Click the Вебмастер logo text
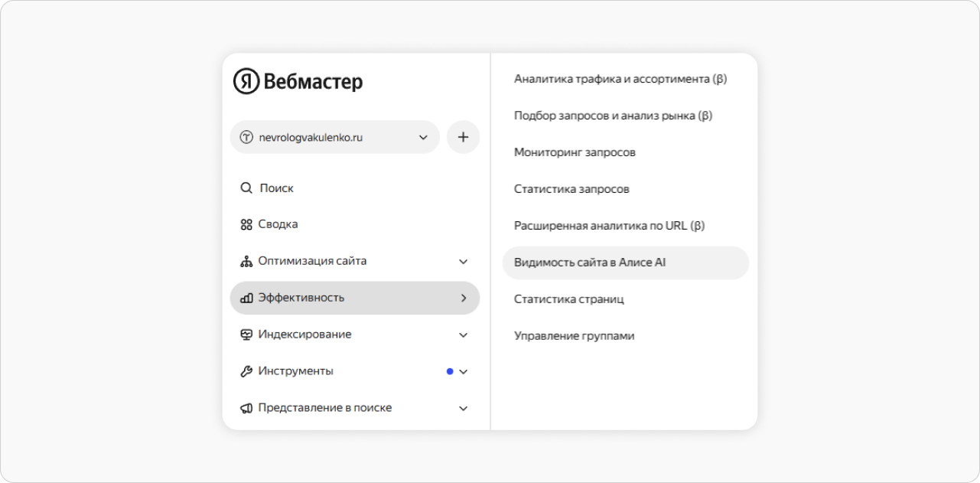Viewport: 980px width, 483px height. (x=313, y=82)
